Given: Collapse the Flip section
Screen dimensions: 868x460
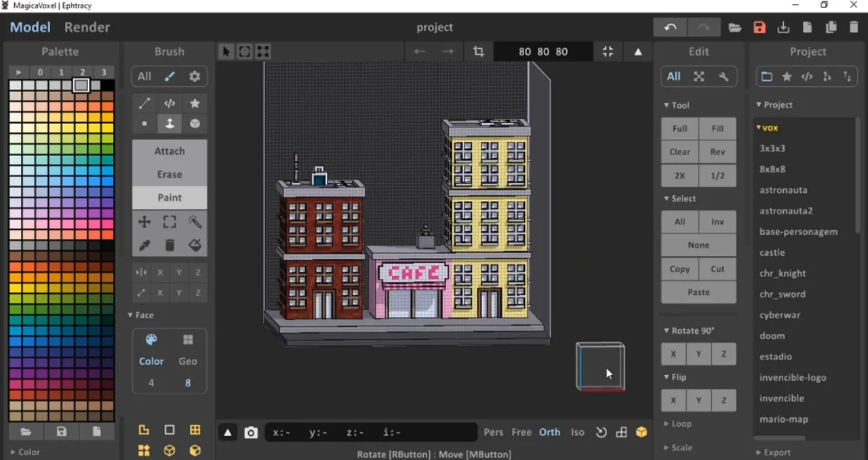Looking at the screenshot, I should (x=675, y=377).
